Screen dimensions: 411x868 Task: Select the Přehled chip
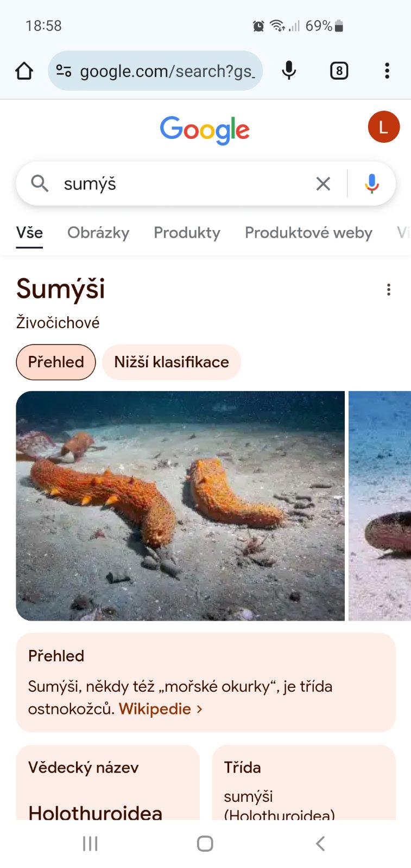pos(56,362)
